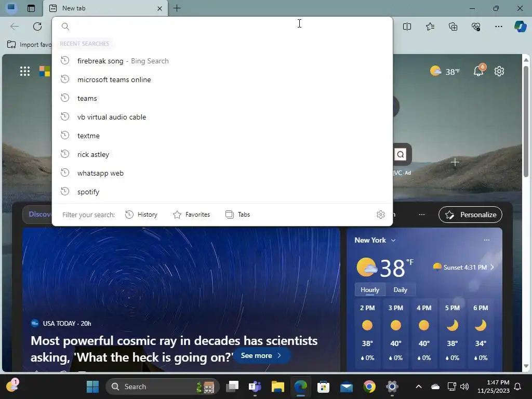The image size is (532, 399).
Task: Open weather card three-dot menu
Action: (486, 240)
